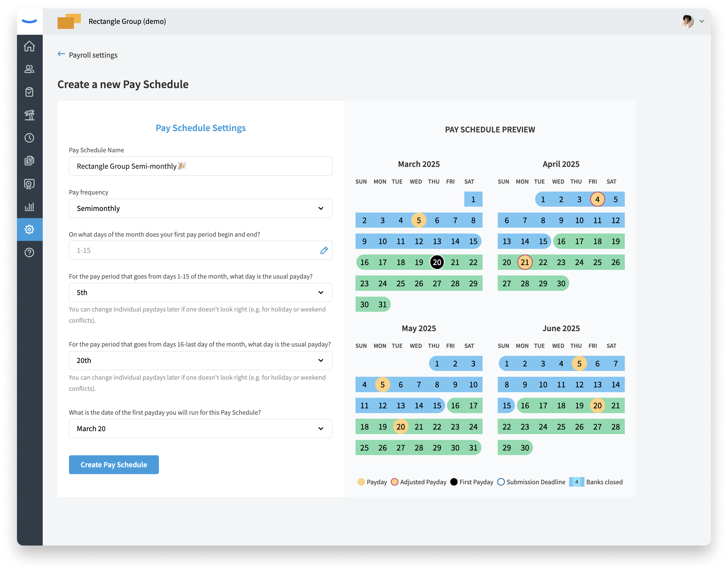This screenshot has height=571, width=728.
Task: Click the Pay Schedule Name input field
Action: tap(201, 166)
